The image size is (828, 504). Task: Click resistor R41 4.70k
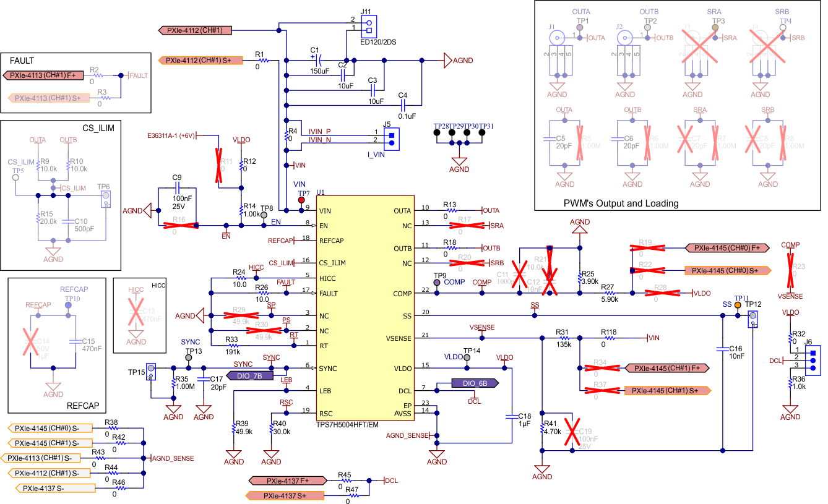tap(542, 427)
